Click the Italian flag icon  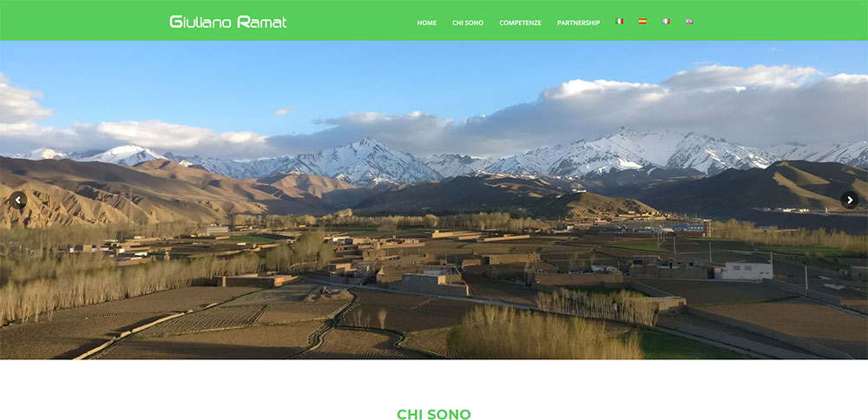pos(619,22)
